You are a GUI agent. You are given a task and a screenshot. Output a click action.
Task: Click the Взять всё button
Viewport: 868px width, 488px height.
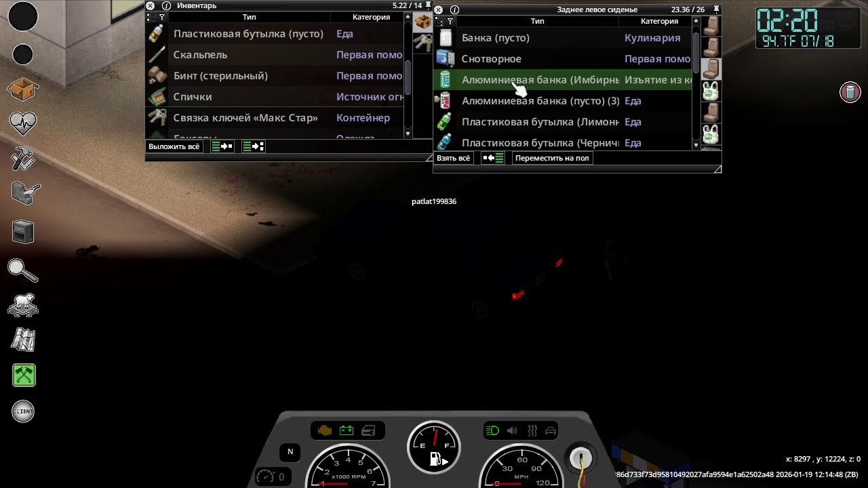(453, 158)
